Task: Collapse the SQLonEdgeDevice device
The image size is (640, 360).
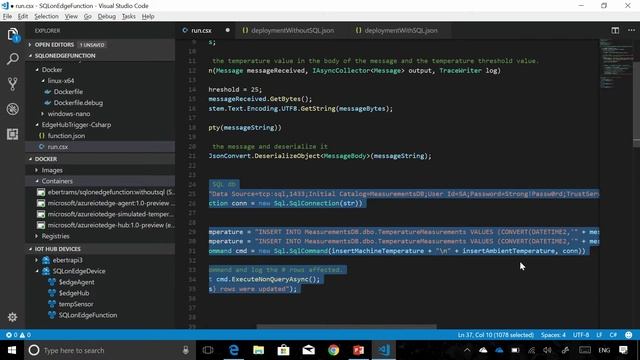Action: (x=37, y=271)
